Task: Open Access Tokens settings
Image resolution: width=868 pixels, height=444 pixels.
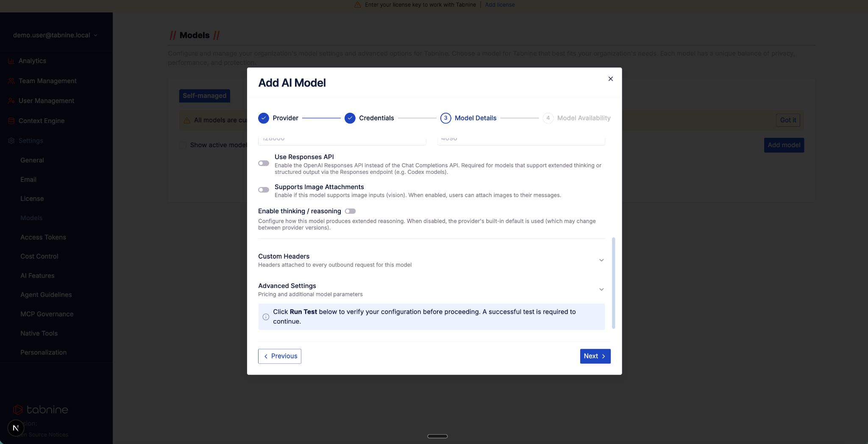Action: (x=43, y=237)
